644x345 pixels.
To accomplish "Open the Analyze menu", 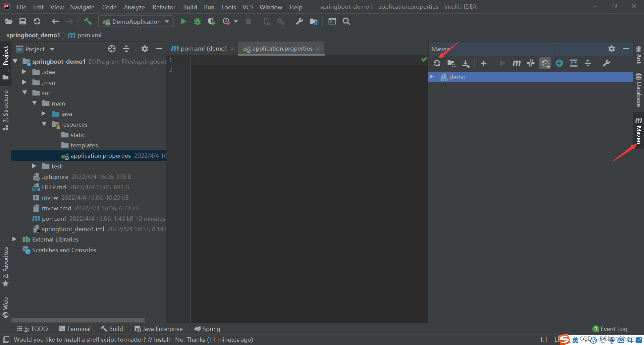I will click(x=134, y=7).
